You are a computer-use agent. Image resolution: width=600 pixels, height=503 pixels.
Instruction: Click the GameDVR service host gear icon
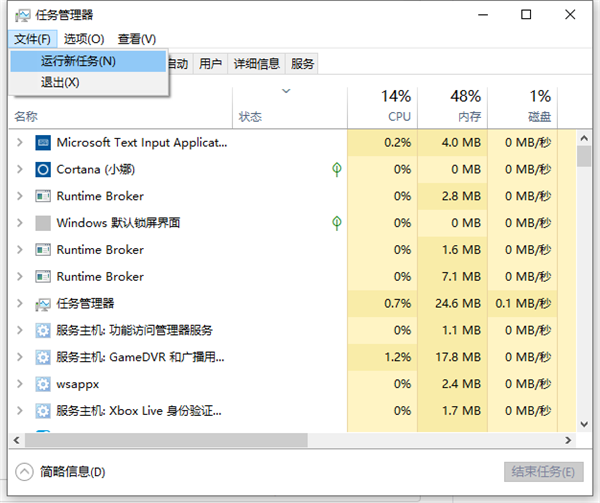pos(43,357)
